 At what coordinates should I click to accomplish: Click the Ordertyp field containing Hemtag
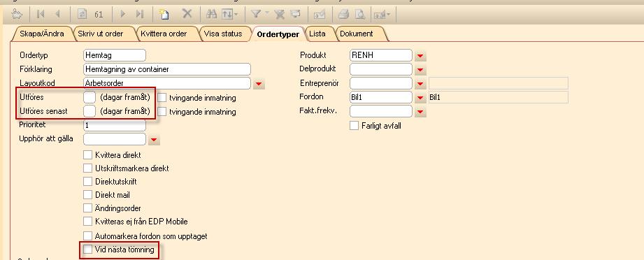coord(115,55)
